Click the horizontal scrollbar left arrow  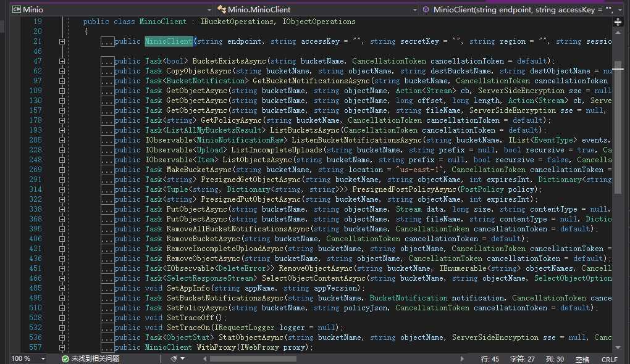205,358
